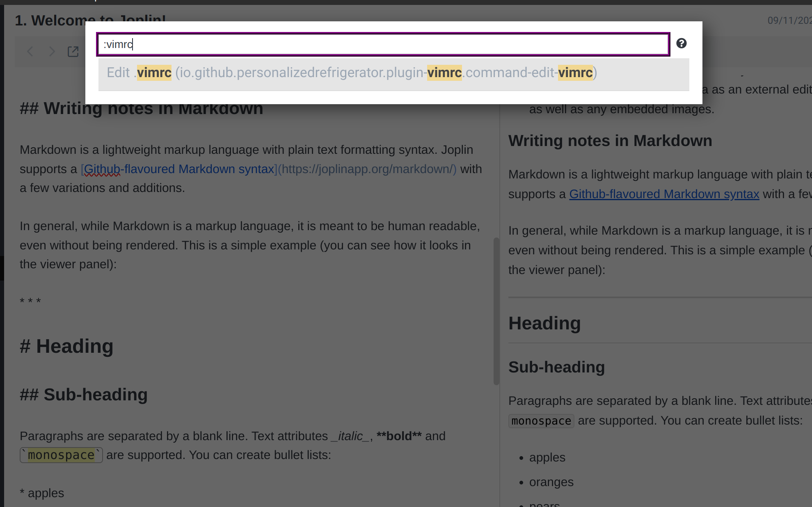Click the editor pane vertical scrollbar
This screenshot has width=812, height=507.
496,311
